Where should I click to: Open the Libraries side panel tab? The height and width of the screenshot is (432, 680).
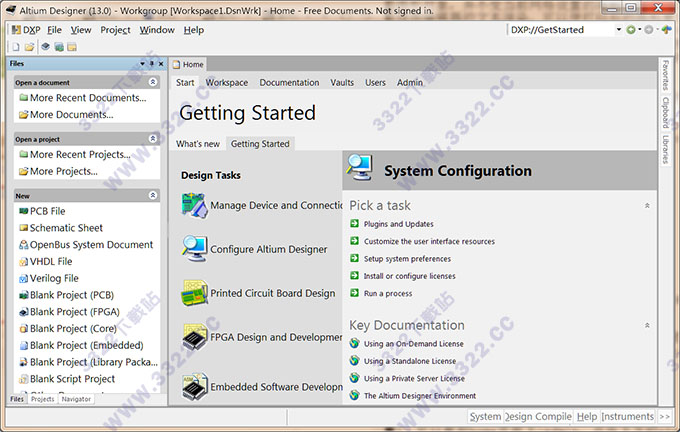tap(666, 149)
